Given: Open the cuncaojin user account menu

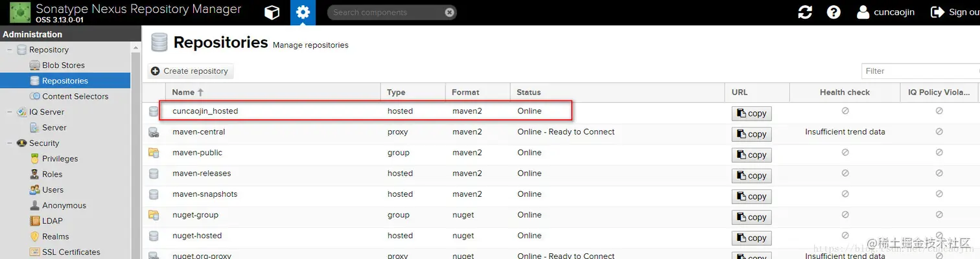Looking at the screenshot, I should (886, 12).
